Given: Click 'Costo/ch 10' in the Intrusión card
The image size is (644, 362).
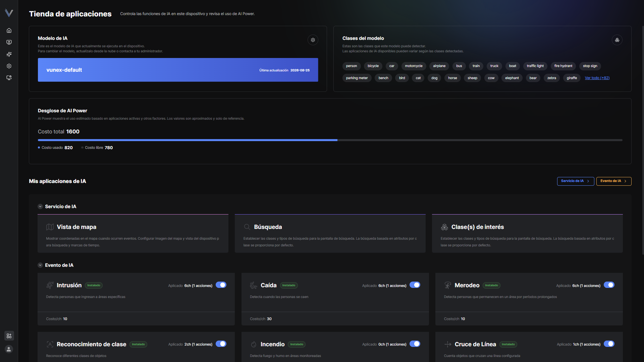Looking at the screenshot, I should pos(57,319).
